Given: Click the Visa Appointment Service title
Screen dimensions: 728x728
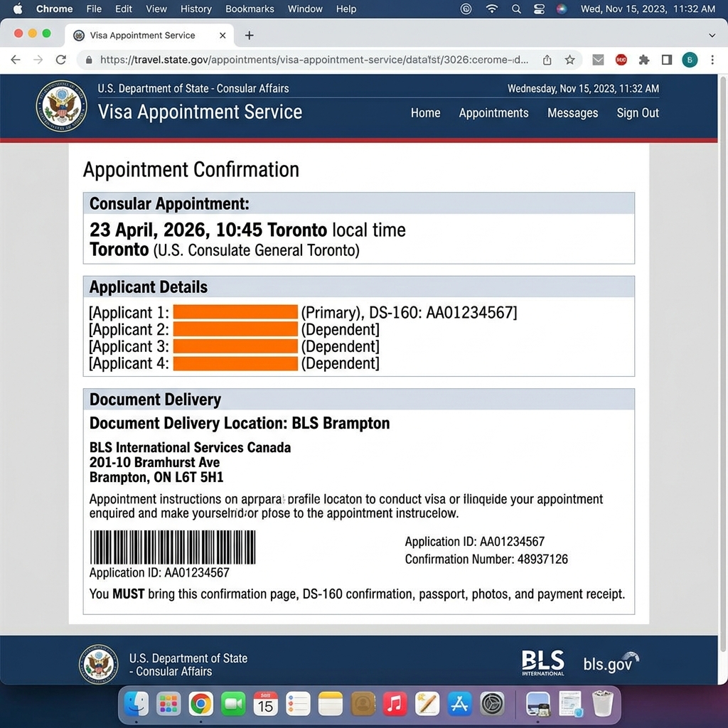Looking at the screenshot, I should 200,112.
